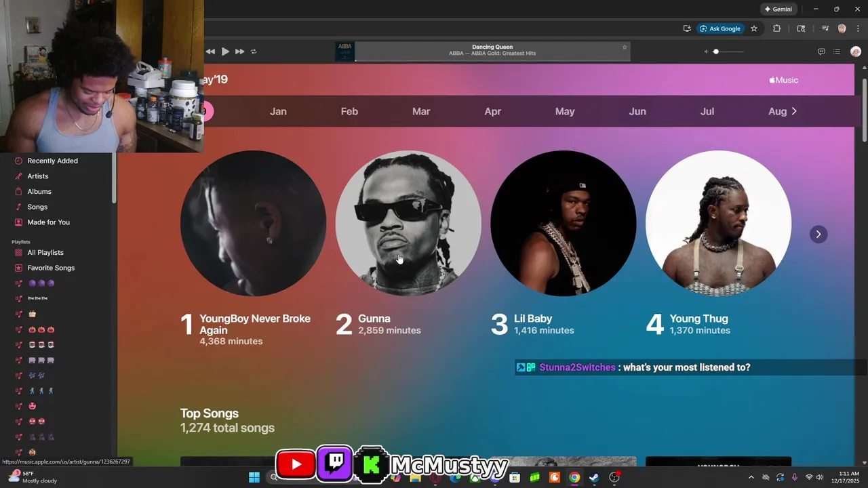Open the lyrics panel icon

(821, 52)
